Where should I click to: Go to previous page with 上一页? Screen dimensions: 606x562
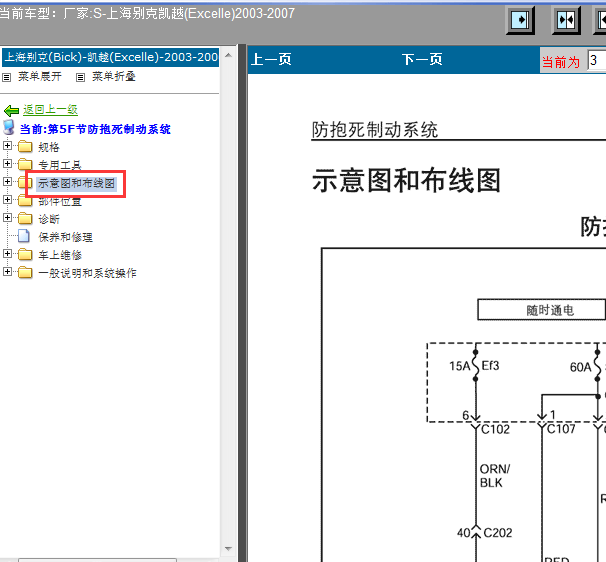[271, 60]
